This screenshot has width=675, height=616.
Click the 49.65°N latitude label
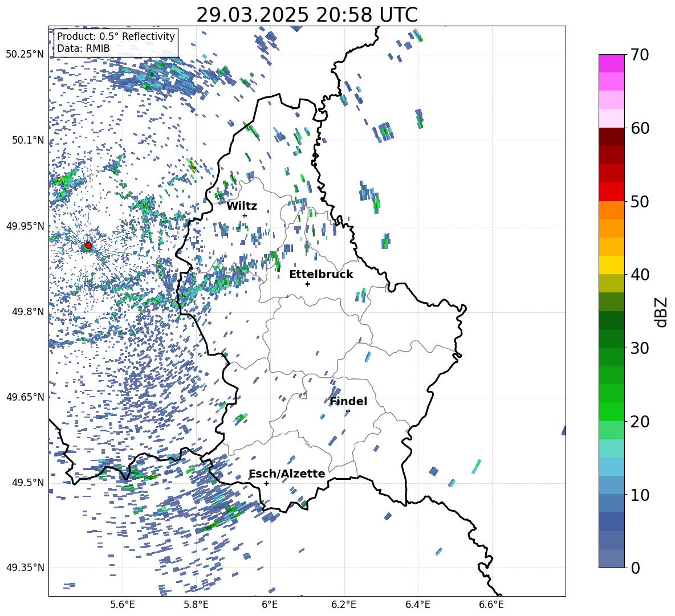click(25, 397)
